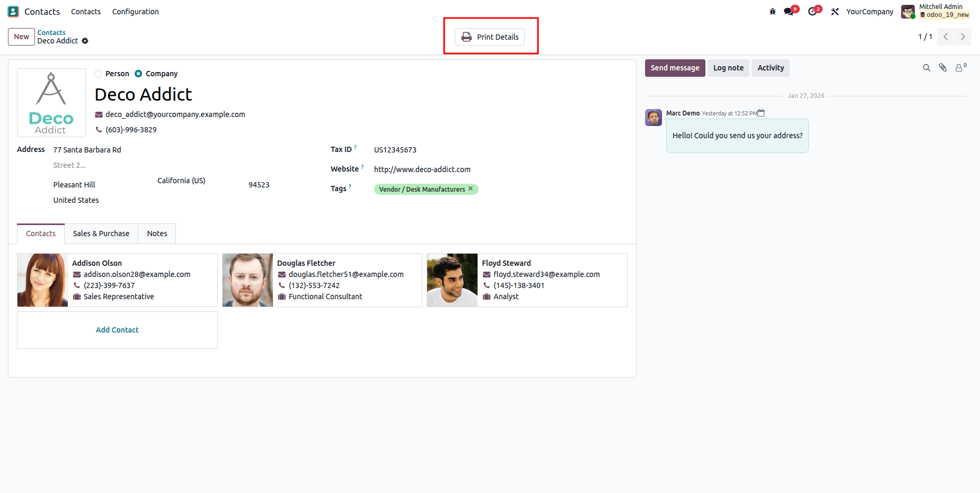Open the activities clock with 2 pending items
Screen dimensions: 980x493
point(813,11)
